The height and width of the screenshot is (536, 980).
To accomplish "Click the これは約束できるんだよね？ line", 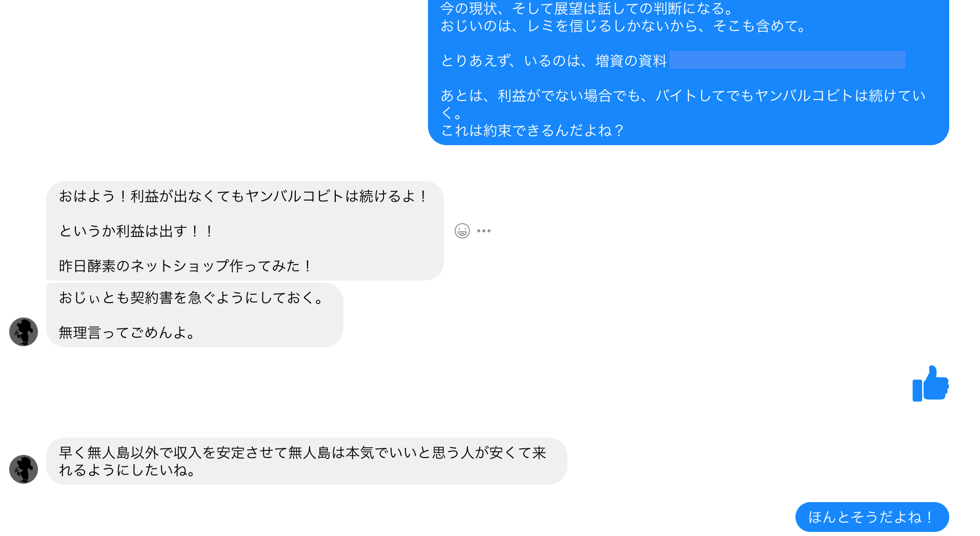I will coord(533,131).
